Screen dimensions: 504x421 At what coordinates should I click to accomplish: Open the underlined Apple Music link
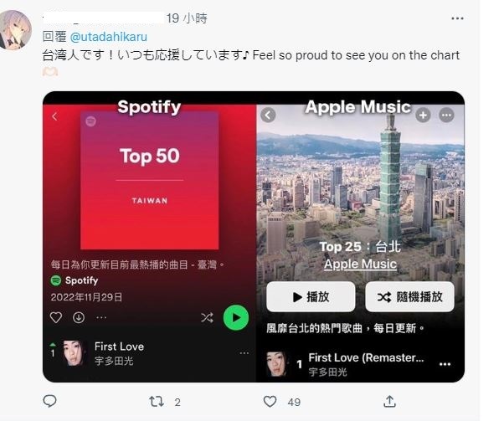click(x=360, y=264)
